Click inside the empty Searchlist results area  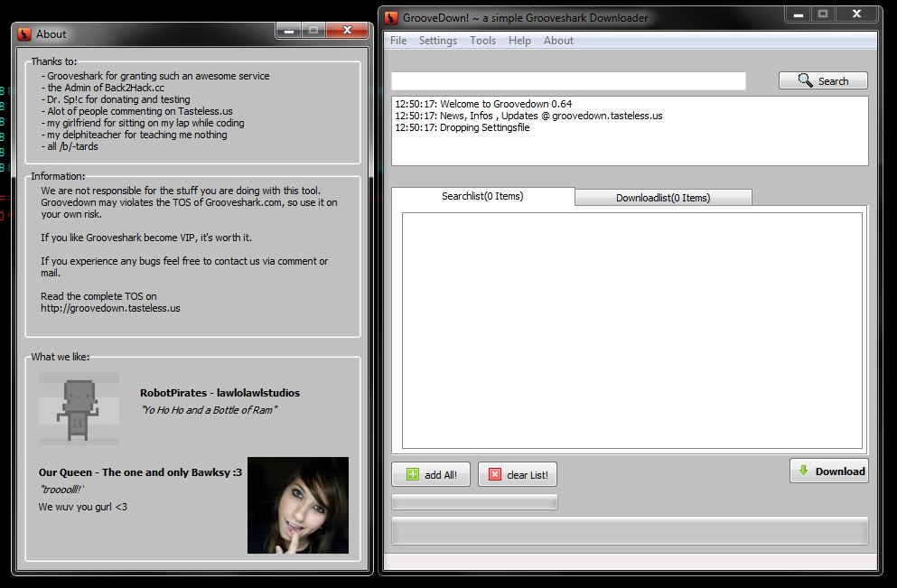coord(631,330)
